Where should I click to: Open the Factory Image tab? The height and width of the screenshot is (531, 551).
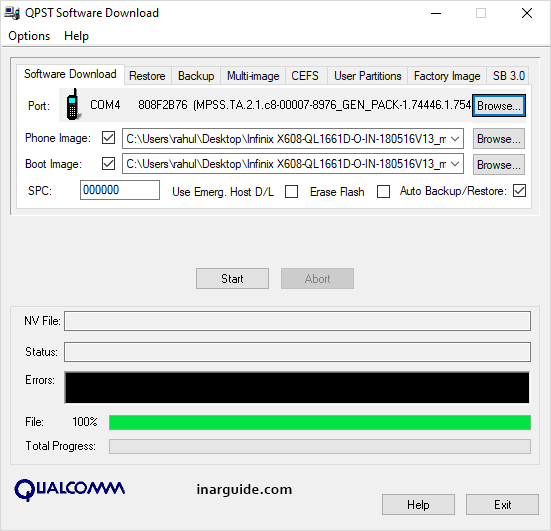pos(447,76)
